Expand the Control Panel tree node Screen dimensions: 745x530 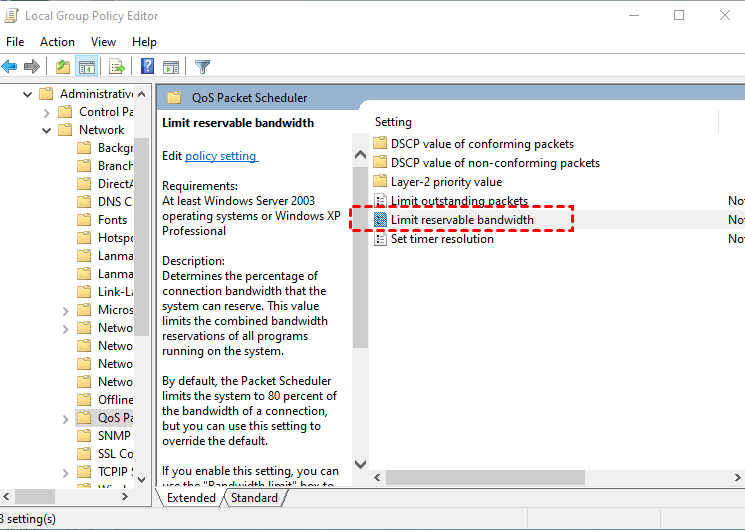(47, 113)
